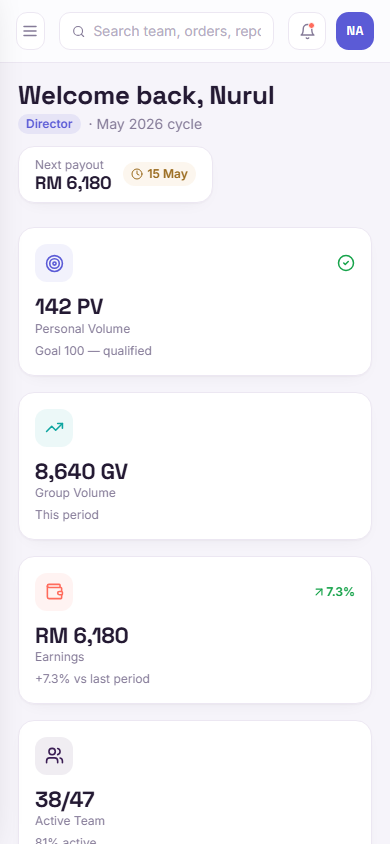The image size is (390, 844).
Task: Focus the search team, orders field
Action: point(166,31)
